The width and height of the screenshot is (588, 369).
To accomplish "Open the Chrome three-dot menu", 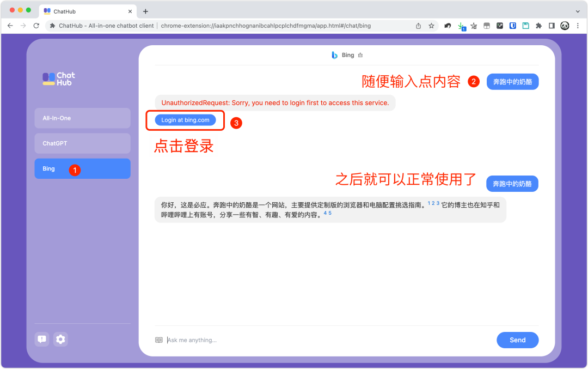I will [578, 26].
